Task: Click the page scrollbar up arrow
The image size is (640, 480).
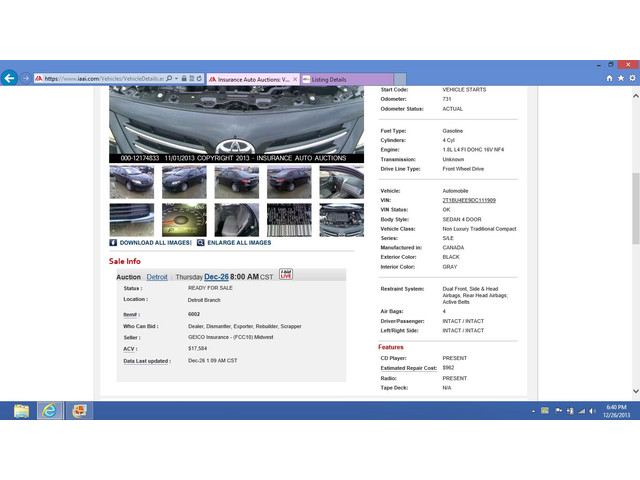Action: click(636, 96)
